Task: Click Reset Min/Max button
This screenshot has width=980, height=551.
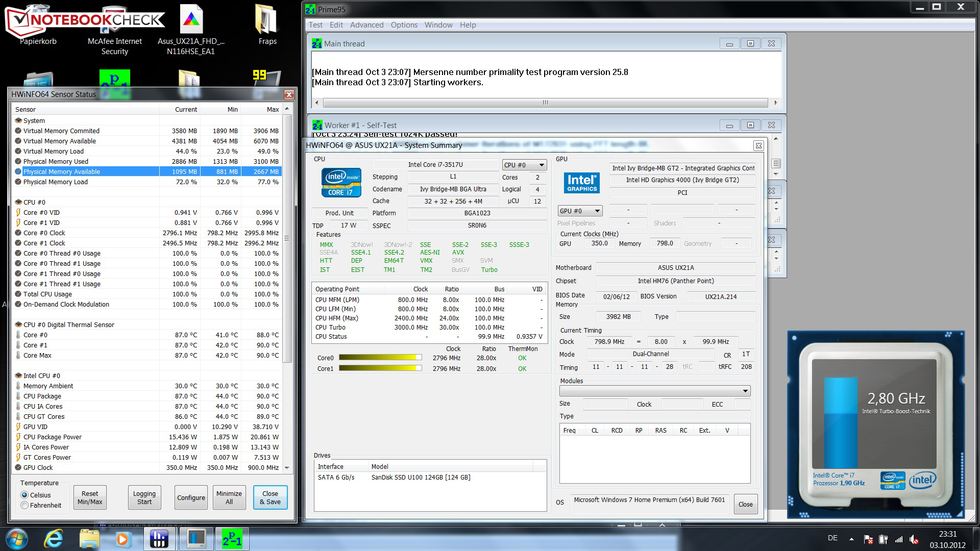Action: (90, 497)
